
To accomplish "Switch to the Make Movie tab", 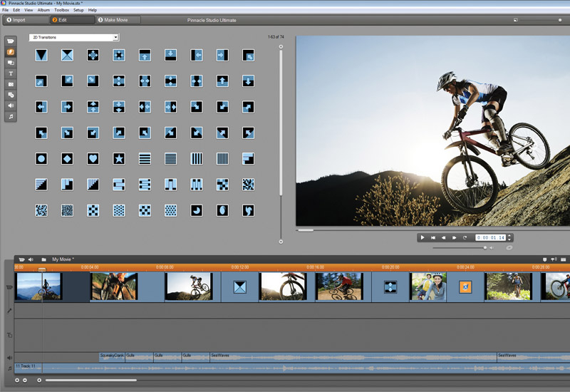I will point(118,20).
